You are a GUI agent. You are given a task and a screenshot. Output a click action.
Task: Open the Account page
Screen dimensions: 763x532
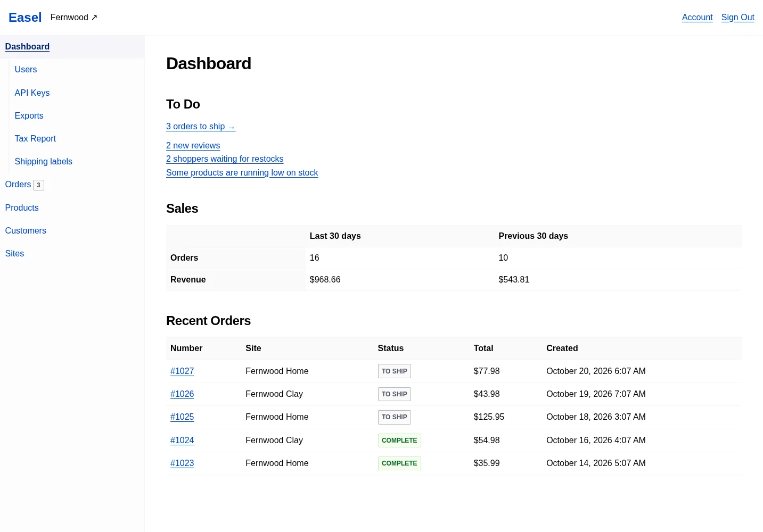697,18
